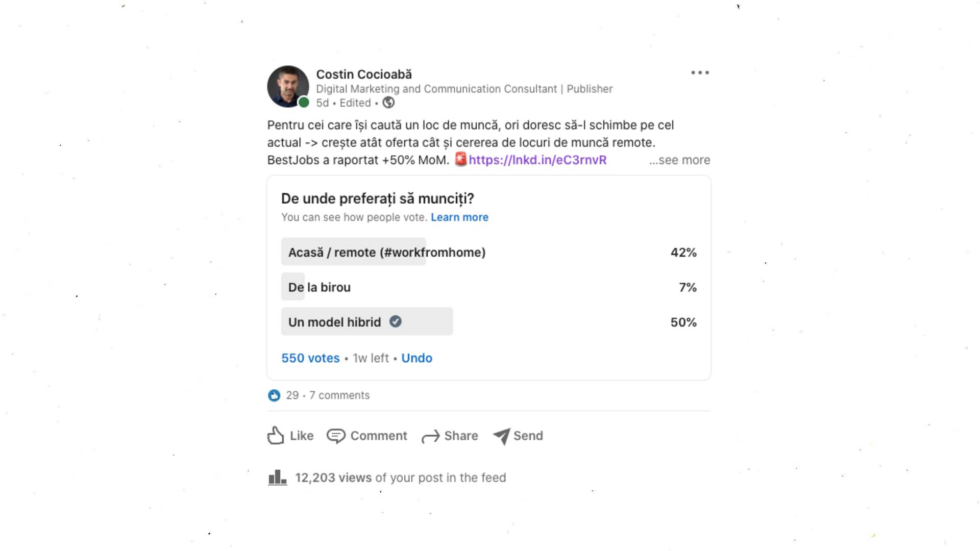Open the three-dot post options menu

click(700, 73)
